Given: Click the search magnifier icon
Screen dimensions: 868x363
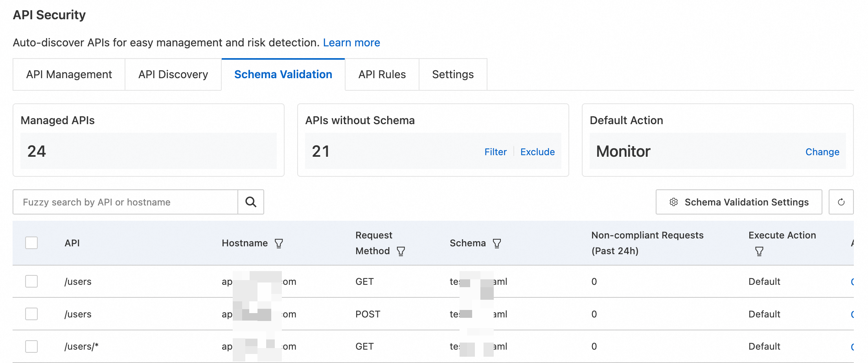Looking at the screenshot, I should point(251,202).
